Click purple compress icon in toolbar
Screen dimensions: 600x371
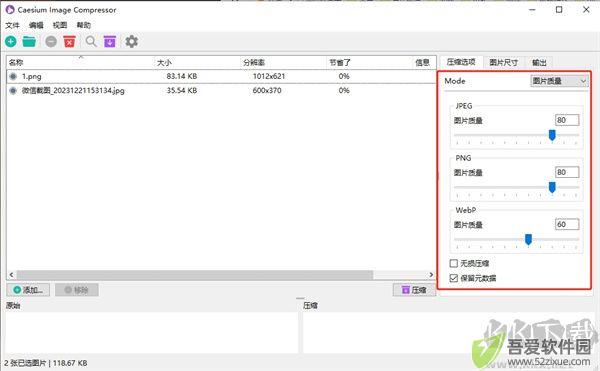(110, 41)
